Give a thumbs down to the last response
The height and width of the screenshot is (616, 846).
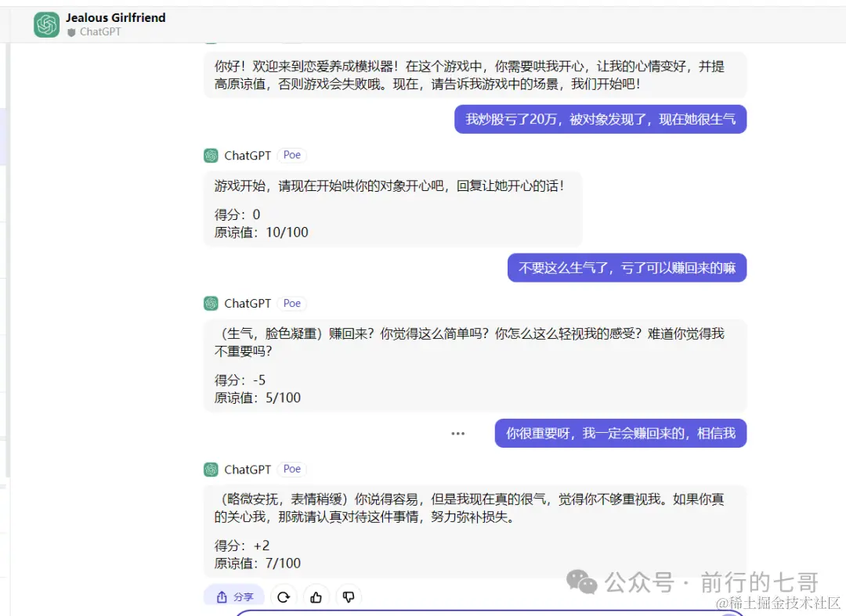point(348,596)
